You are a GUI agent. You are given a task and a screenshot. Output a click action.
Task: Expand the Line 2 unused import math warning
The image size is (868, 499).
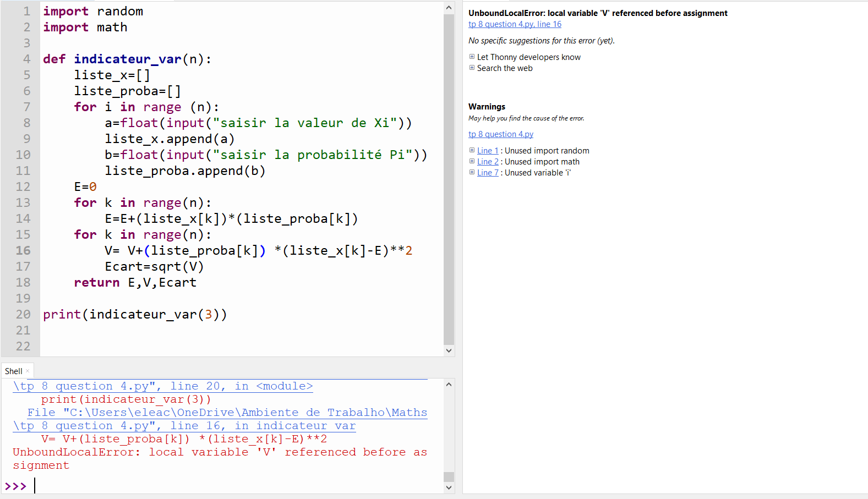tap(472, 161)
